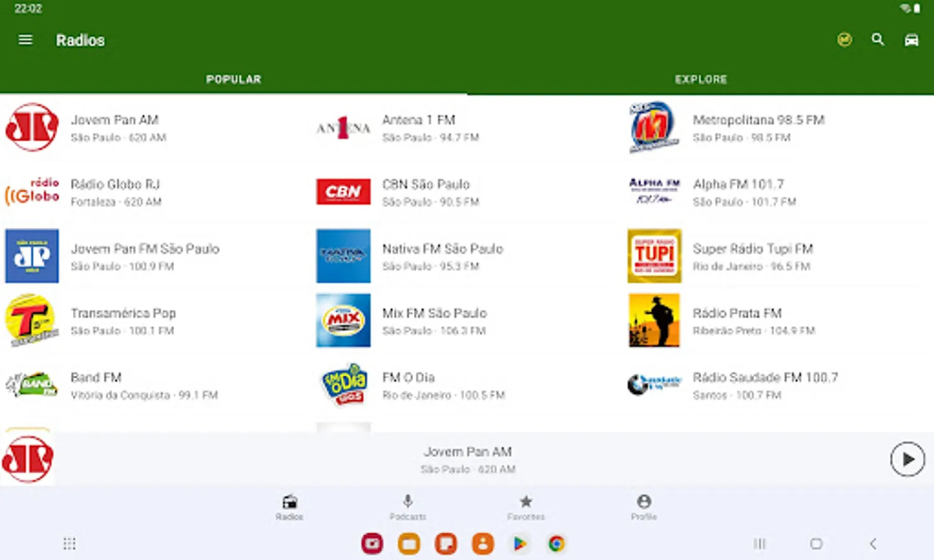Viewport: 934px width, 560px height.
Task: Open the Profile bottom tab
Action: (644, 507)
